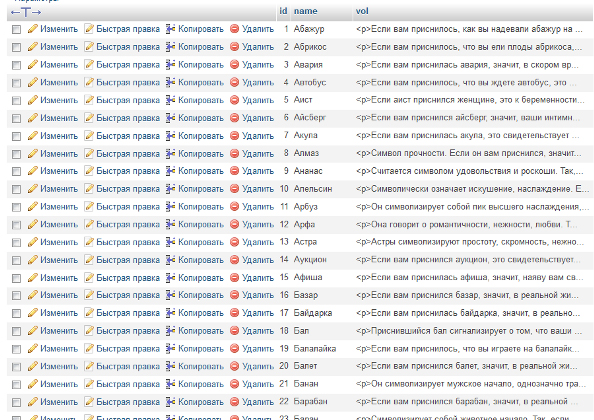
Task: Tick the checkbox for Балет row
Action: pyautogui.click(x=16, y=367)
